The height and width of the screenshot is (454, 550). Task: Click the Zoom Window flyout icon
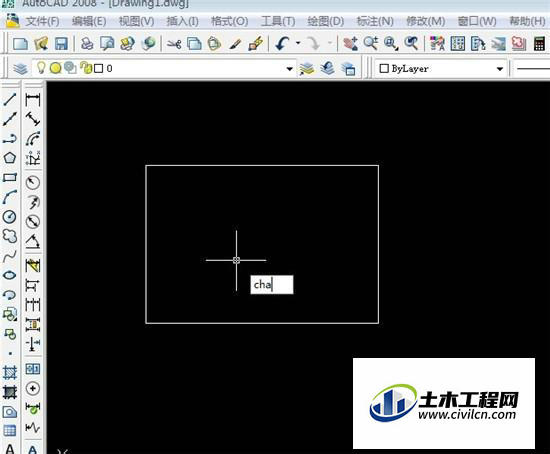(x=391, y=44)
